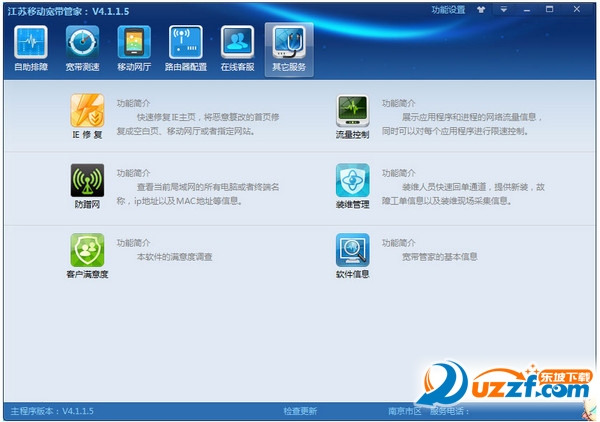Open 功能设置 in the title bar
Viewport: 600px width, 422px height.
448,10
